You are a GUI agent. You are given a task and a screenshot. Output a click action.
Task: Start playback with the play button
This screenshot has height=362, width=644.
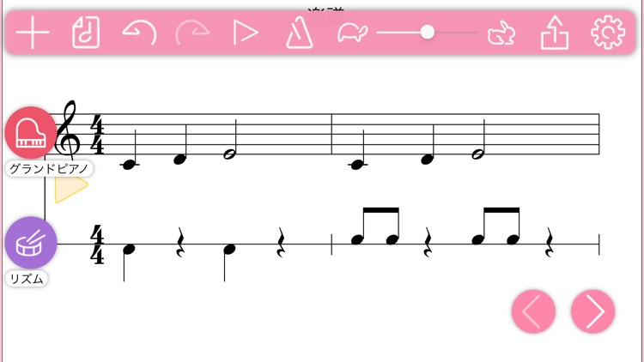coord(246,33)
